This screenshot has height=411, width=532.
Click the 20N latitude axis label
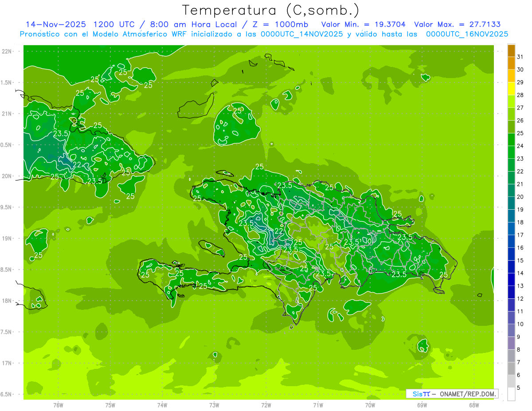pos(8,176)
